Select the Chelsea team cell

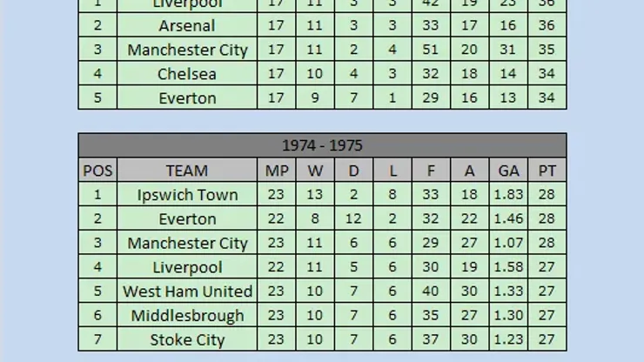tap(187, 74)
